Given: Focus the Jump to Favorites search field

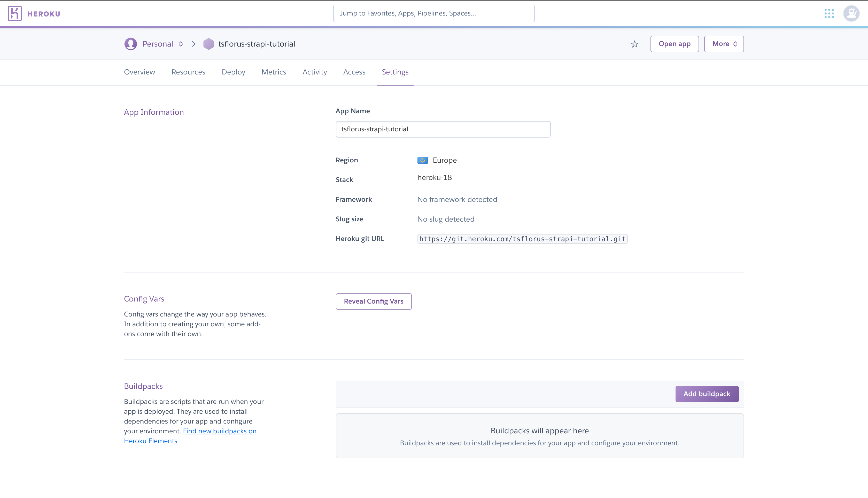Looking at the screenshot, I should [x=434, y=13].
